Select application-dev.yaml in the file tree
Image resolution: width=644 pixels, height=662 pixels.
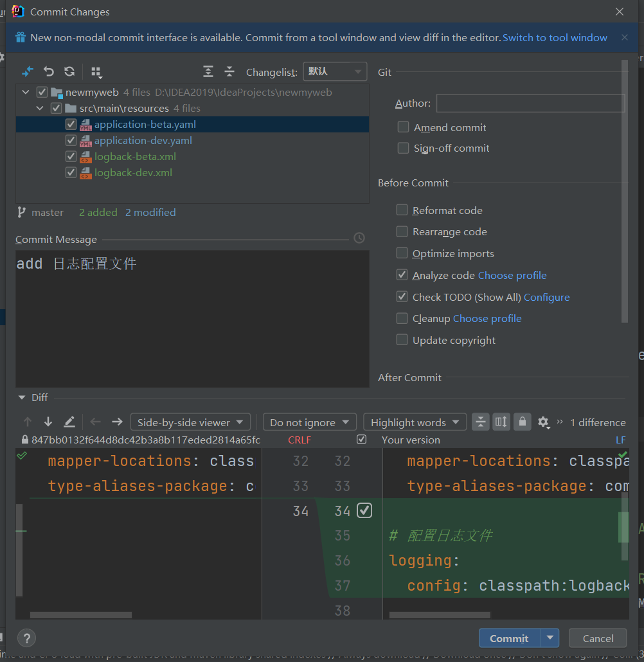tap(143, 140)
